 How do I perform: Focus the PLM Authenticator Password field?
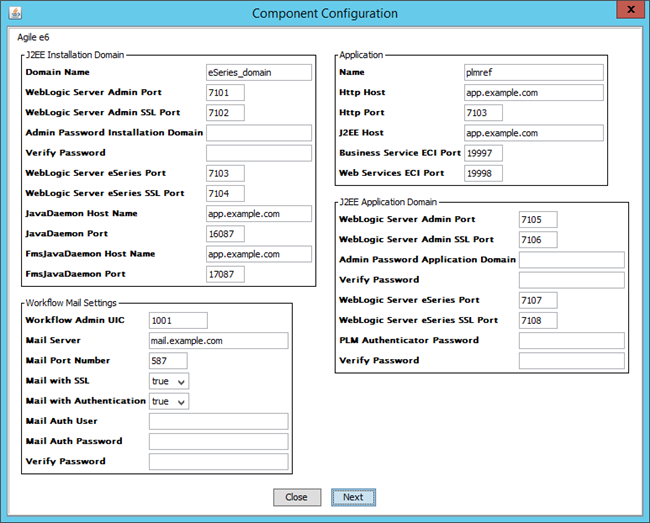click(572, 341)
